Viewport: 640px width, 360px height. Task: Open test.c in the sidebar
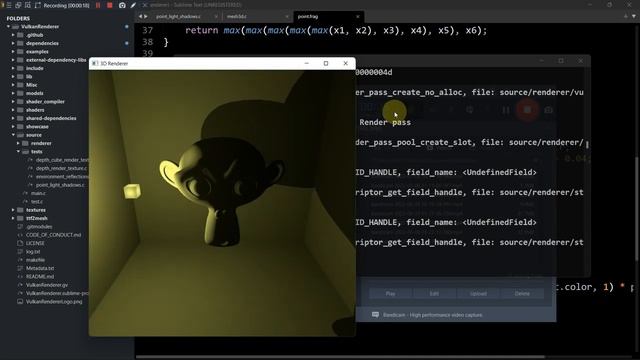click(37, 202)
